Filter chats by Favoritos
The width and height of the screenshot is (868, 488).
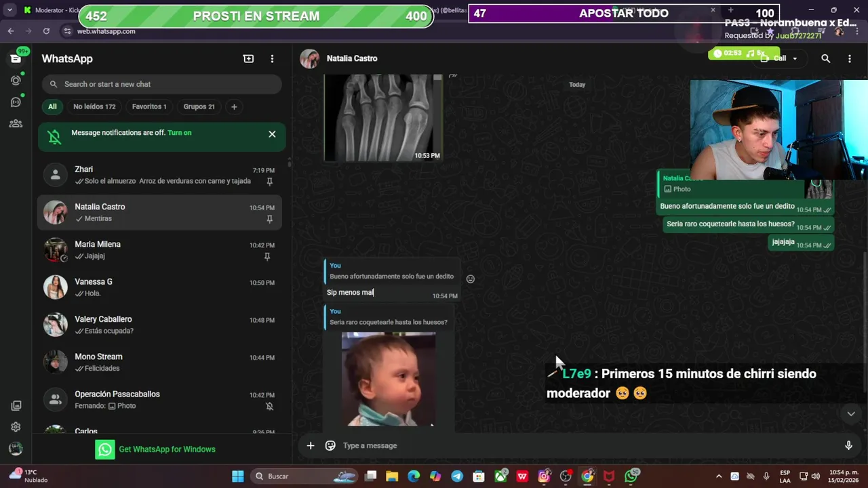click(149, 106)
